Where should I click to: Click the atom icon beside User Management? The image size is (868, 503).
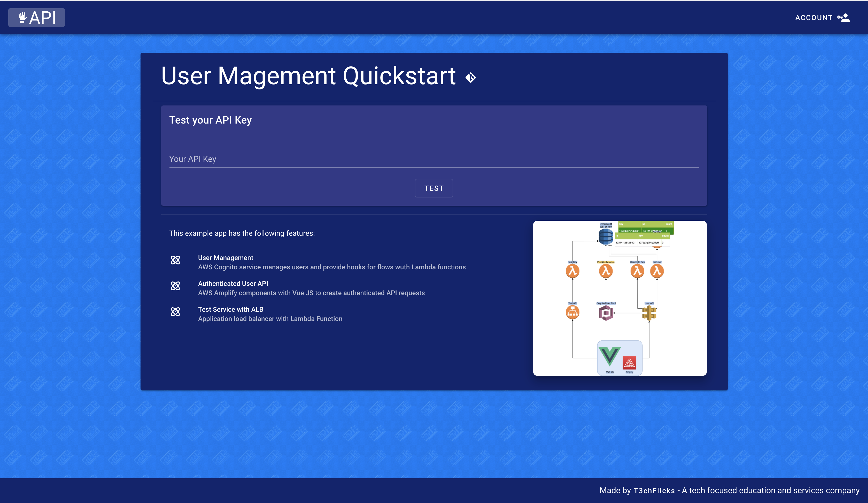tap(175, 260)
